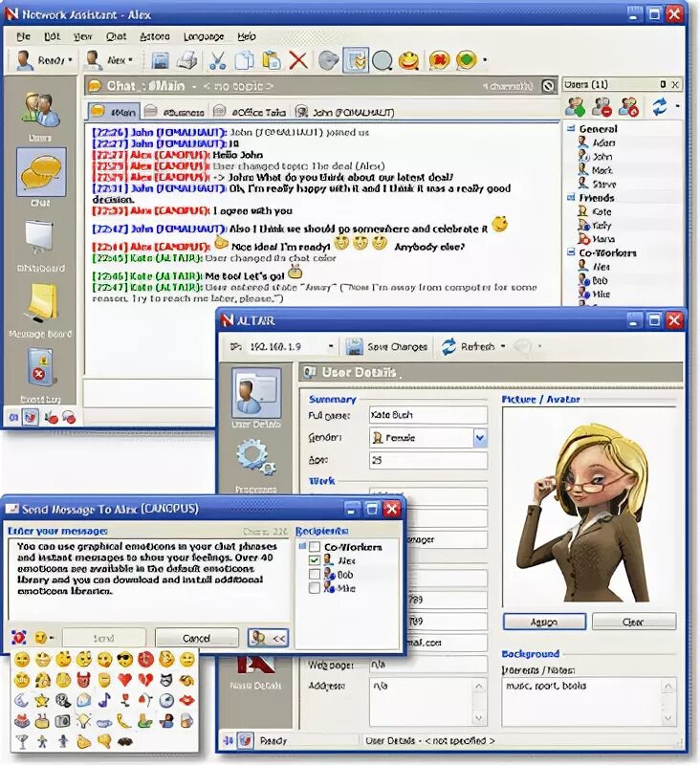
Task: Open the Actions menu
Action: (x=155, y=36)
